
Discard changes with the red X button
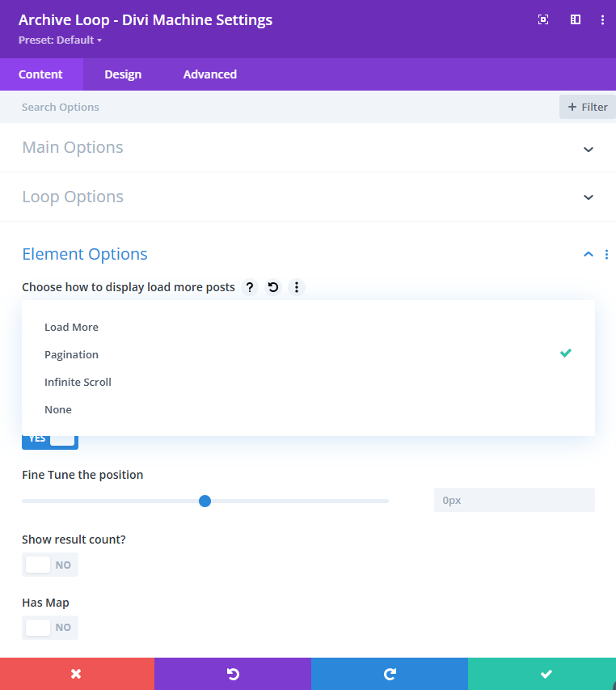[77, 674]
